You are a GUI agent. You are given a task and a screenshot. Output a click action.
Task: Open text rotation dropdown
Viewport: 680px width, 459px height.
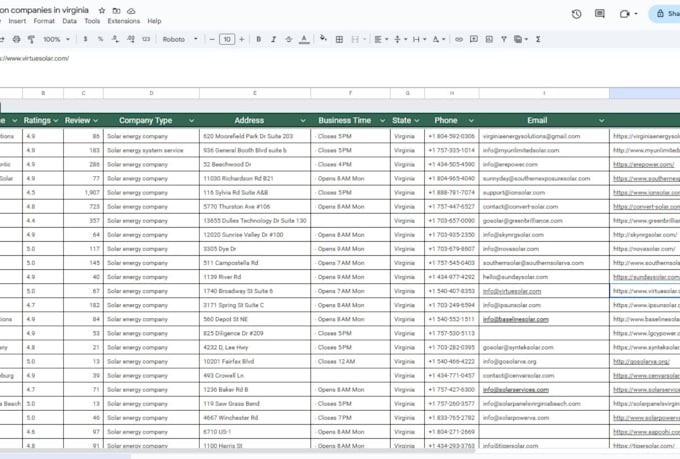pos(438,39)
